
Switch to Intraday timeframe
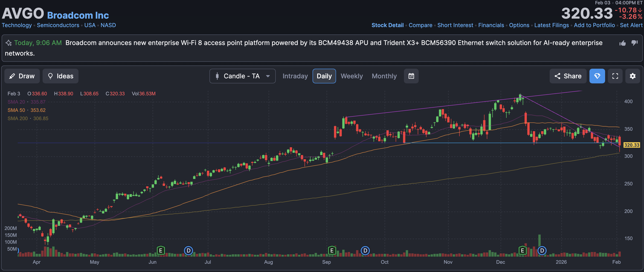point(295,76)
